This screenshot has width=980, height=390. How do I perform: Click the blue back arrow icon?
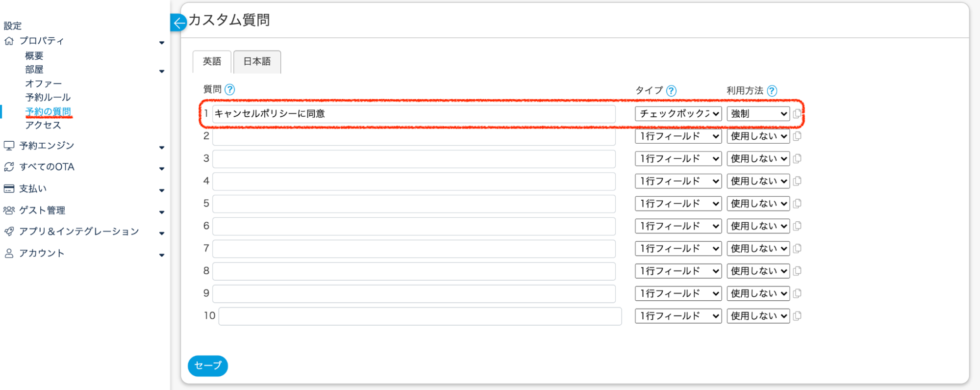(179, 23)
